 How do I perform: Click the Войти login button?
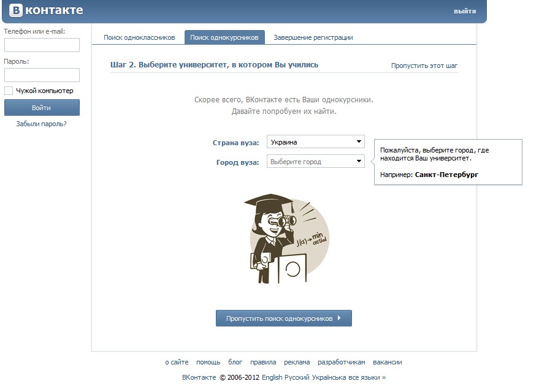pos(42,107)
